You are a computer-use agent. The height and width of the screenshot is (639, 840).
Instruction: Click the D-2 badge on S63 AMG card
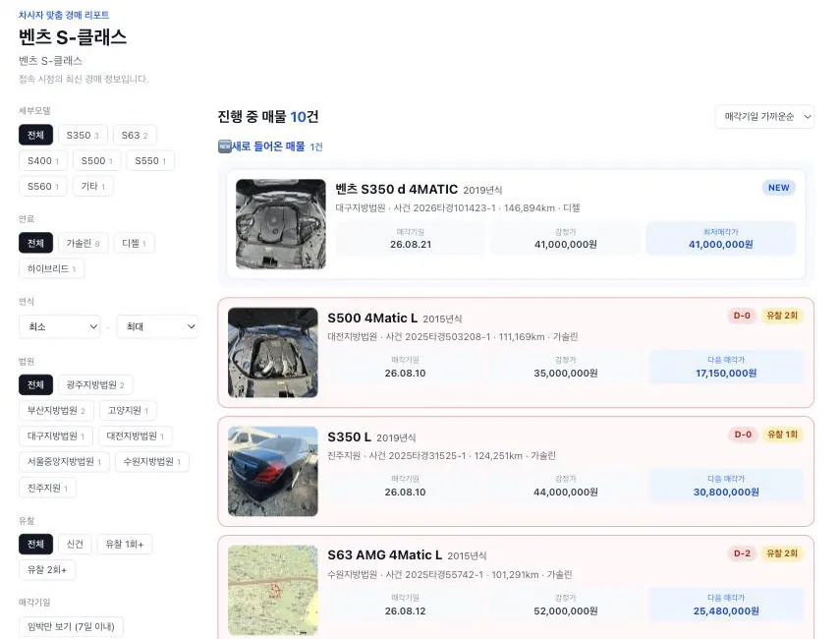(742, 553)
